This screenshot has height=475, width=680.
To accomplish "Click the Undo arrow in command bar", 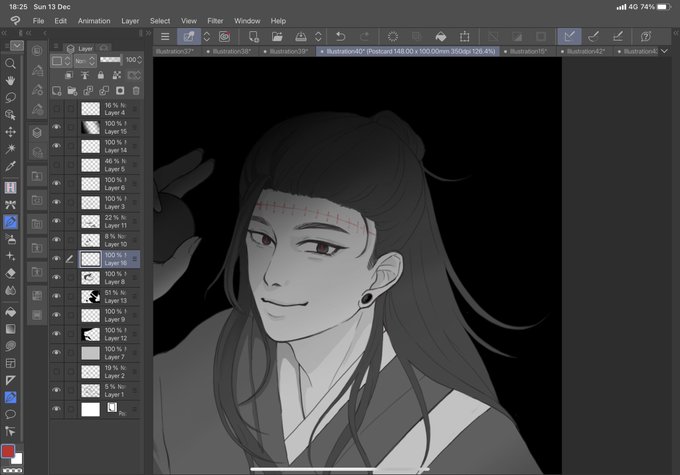I will (341, 37).
